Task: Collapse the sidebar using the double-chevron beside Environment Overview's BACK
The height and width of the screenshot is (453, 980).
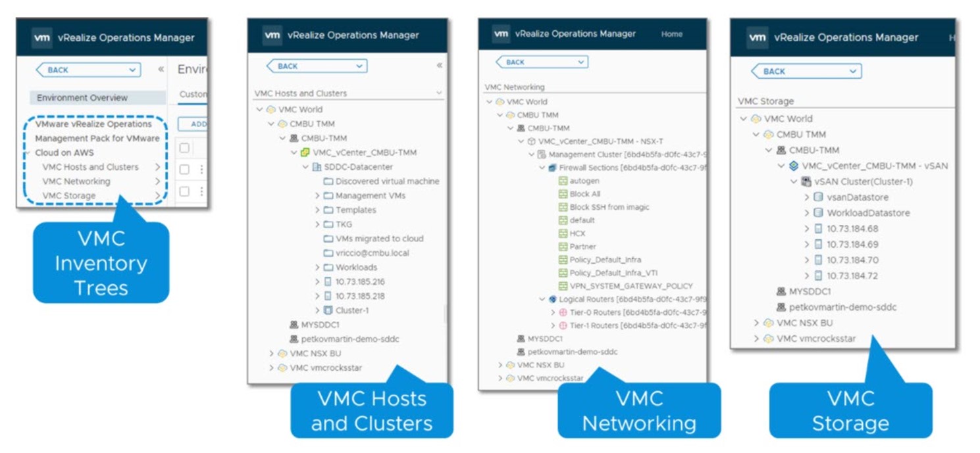Action: [161, 70]
